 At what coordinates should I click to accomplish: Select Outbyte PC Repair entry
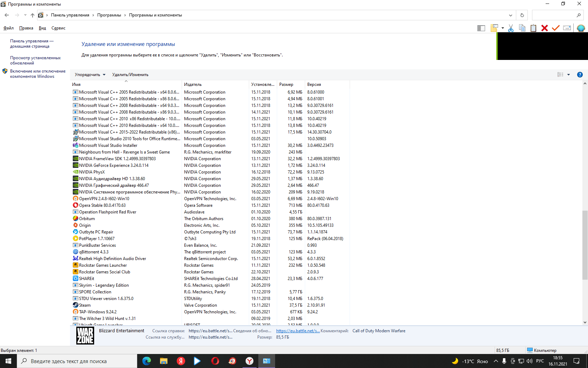pyautogui.click(x=96, y=232)
